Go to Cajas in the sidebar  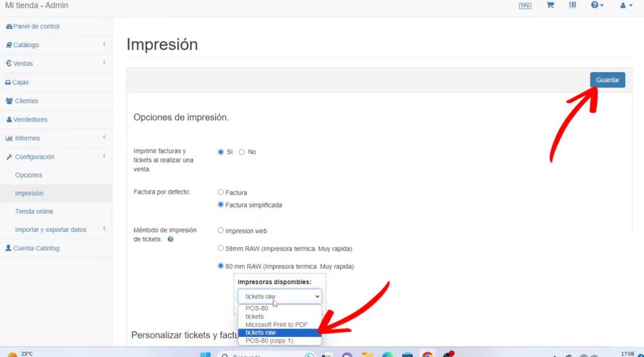click(20, 82)
